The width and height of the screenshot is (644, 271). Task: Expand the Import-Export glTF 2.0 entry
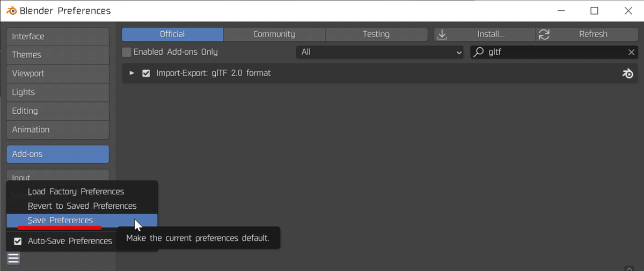pos(132,73)
